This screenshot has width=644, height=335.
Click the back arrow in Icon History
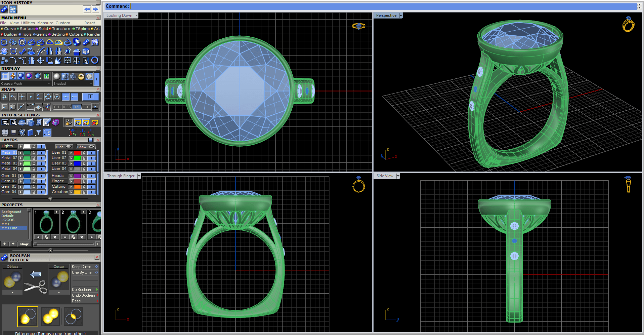coord(87,9)
